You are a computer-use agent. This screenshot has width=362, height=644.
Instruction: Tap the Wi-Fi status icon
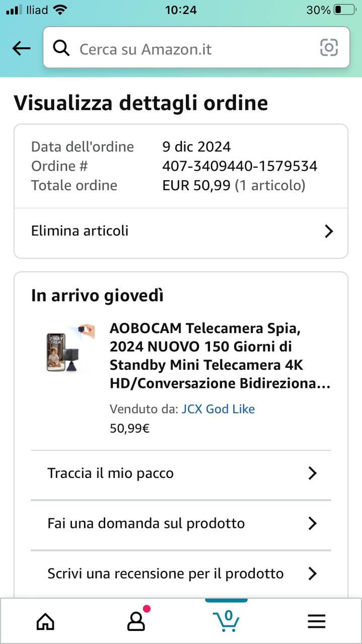(60, 10)
